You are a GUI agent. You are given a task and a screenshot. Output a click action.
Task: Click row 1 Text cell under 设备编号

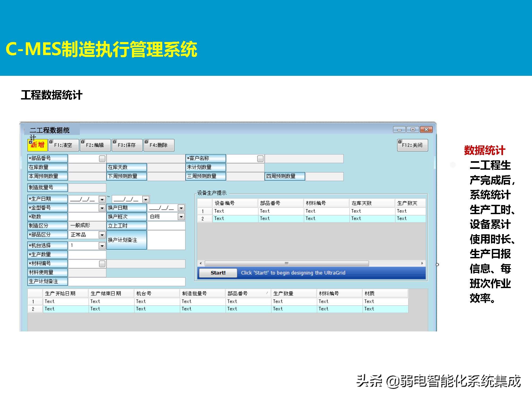(235, 211)
